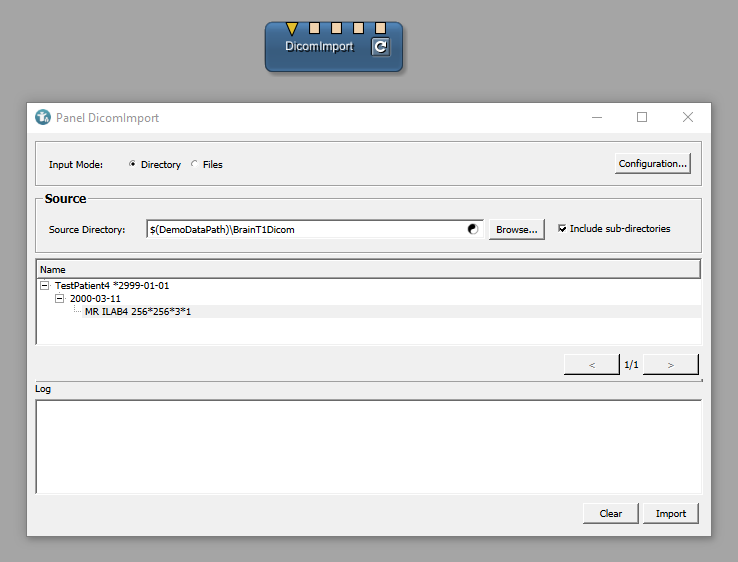Collapse the TestPatient4 tree node
The width and height of the screenshot is (738, 562).
(x=45, y=285)
